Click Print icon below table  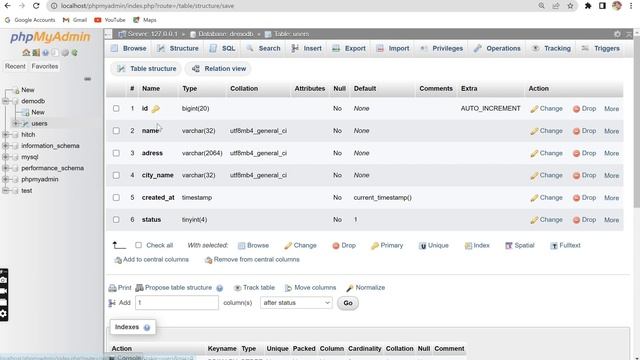(112, 288)
